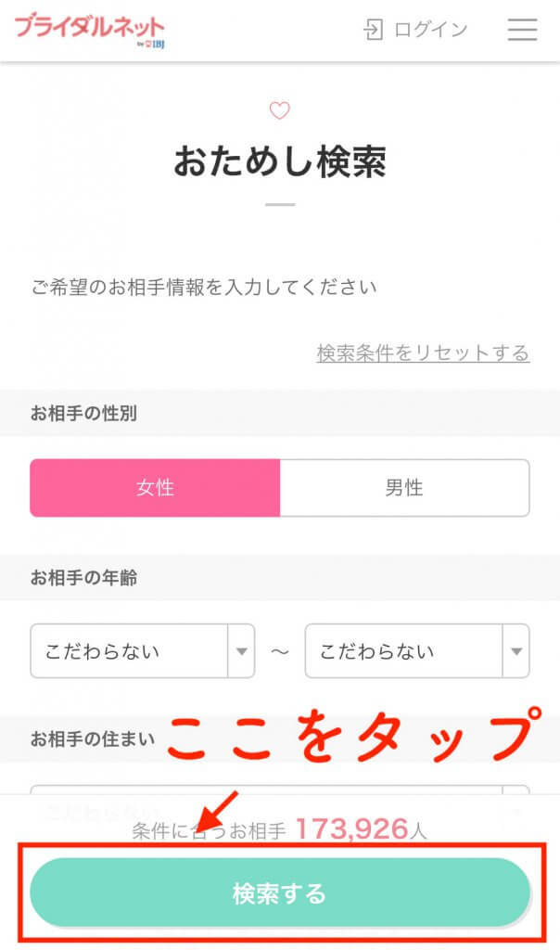The height and width of the screenshot is (950, 560).
Task: Open the hamburger menu
Action: (x=522, y=30)
